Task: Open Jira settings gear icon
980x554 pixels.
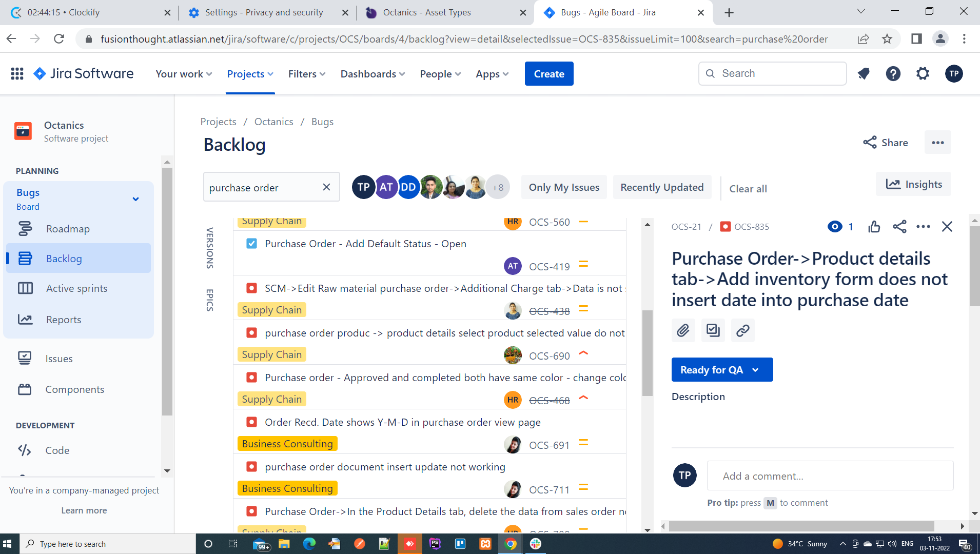Action: pyautogui.click(x=923, y=74)
